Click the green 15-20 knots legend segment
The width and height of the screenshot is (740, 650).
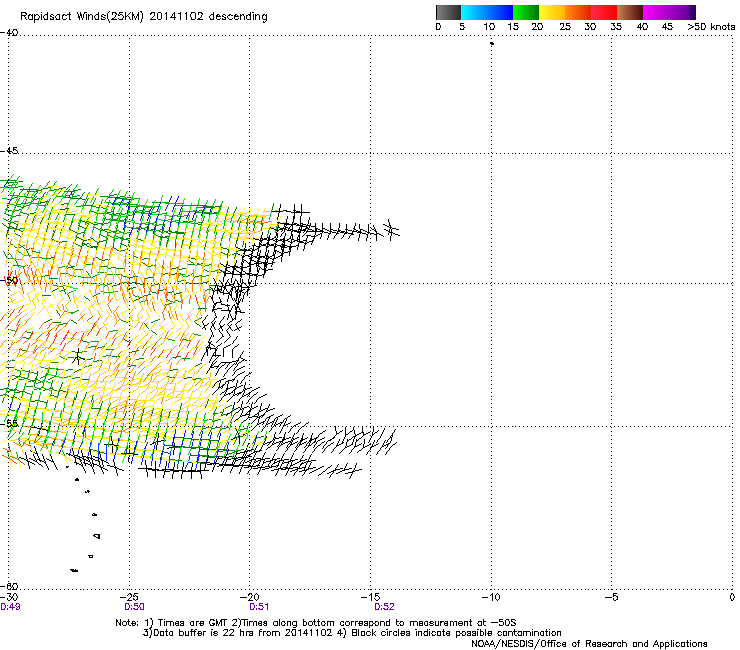coord(526,12)
